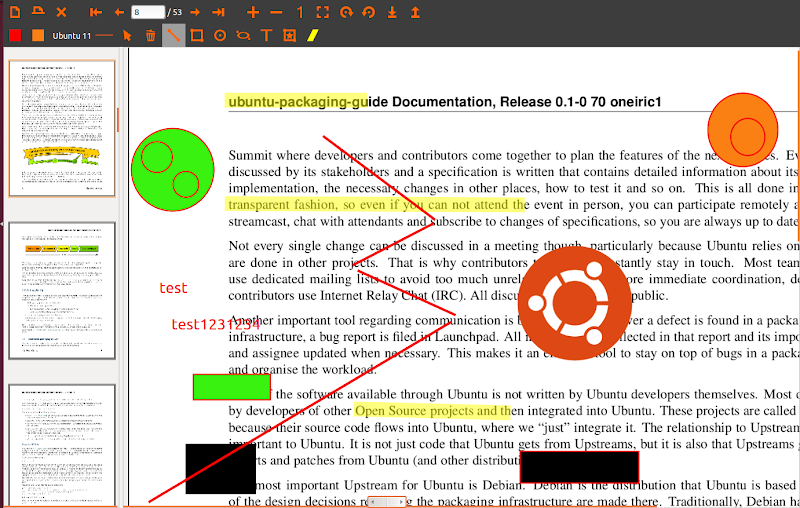Select the line drawing tool

pos(173,35)
